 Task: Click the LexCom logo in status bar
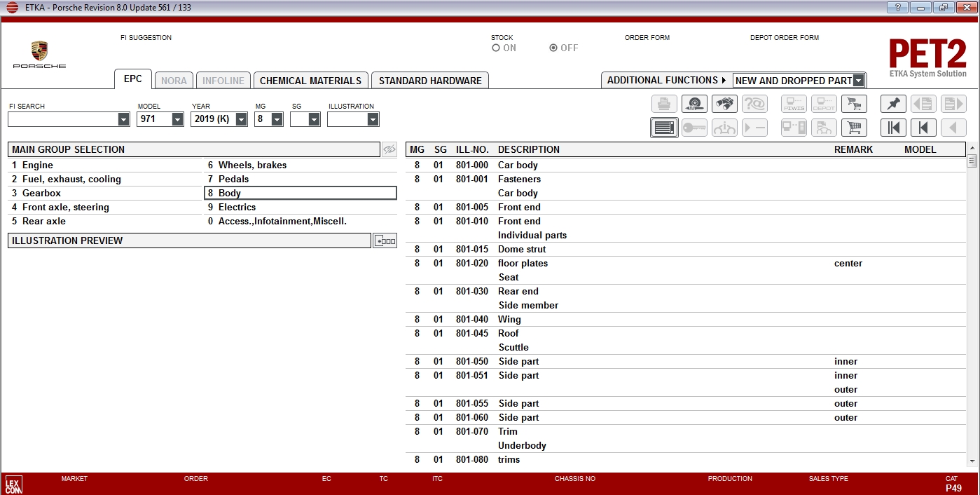pos(13,484)
